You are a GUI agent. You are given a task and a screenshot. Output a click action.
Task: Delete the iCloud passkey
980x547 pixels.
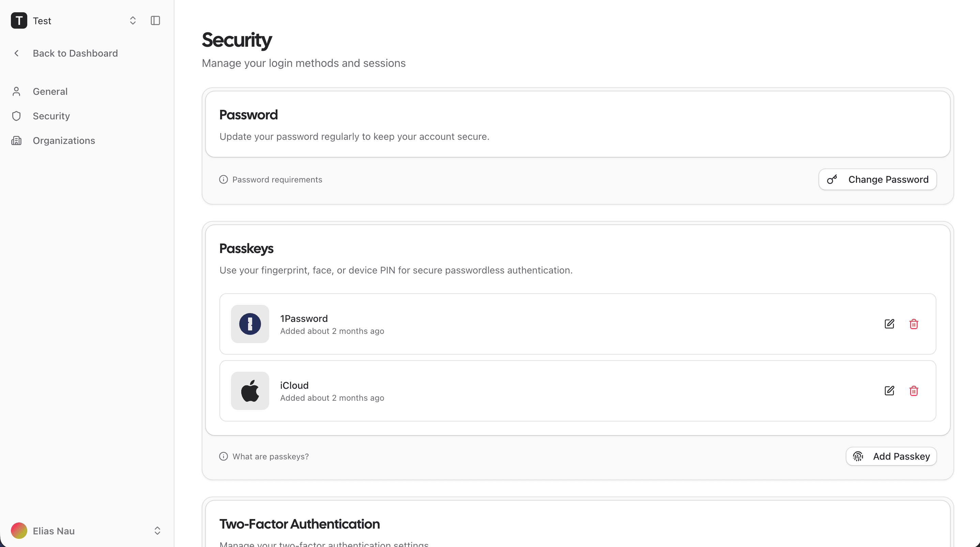[x=914, y=390]
